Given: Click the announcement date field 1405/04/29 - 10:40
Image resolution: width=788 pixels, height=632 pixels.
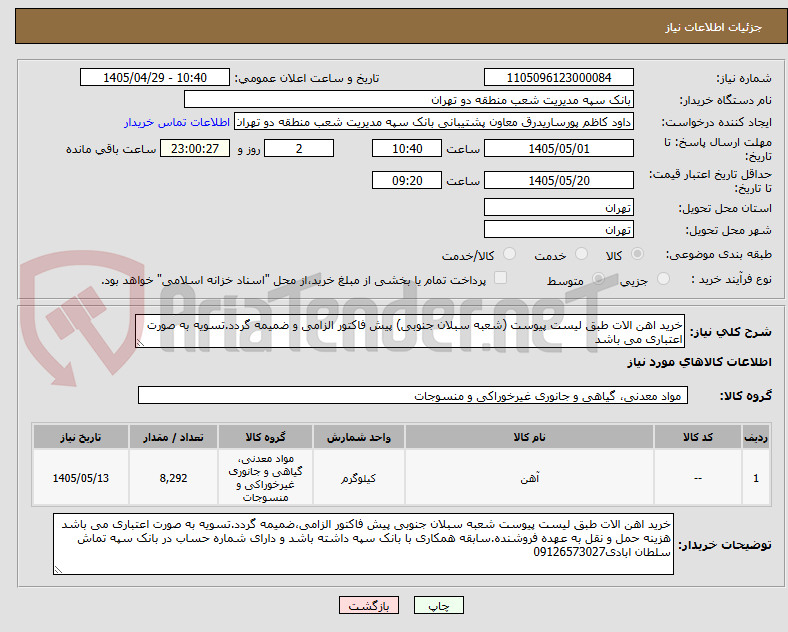Looking at the screenshot, I should pos(155,78).
